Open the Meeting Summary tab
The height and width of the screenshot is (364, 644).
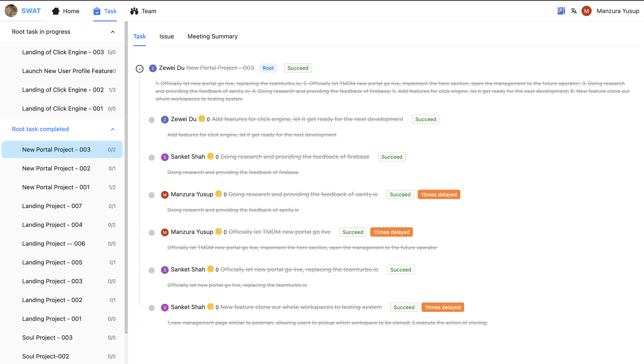tap(212, 37)
